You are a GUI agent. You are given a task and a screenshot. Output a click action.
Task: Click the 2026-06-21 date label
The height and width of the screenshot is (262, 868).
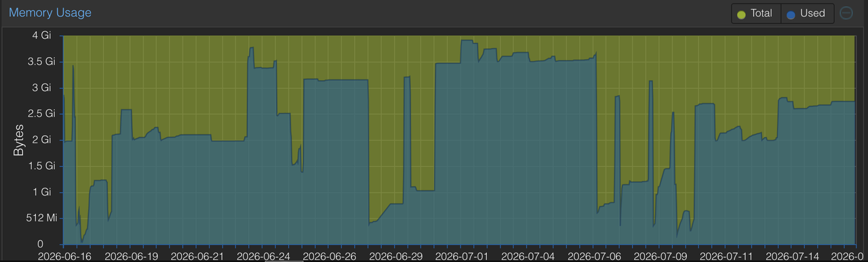click(197, 257)
